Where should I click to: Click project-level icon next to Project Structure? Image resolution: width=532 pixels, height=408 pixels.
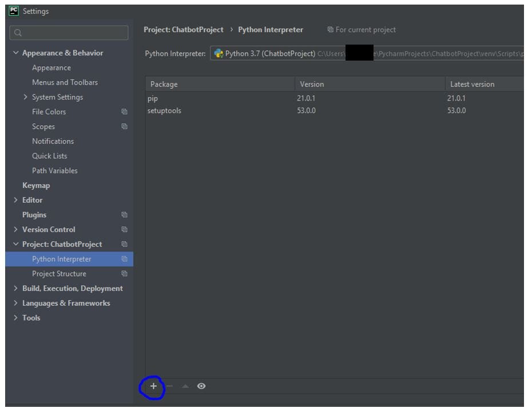tap(125, 274)
